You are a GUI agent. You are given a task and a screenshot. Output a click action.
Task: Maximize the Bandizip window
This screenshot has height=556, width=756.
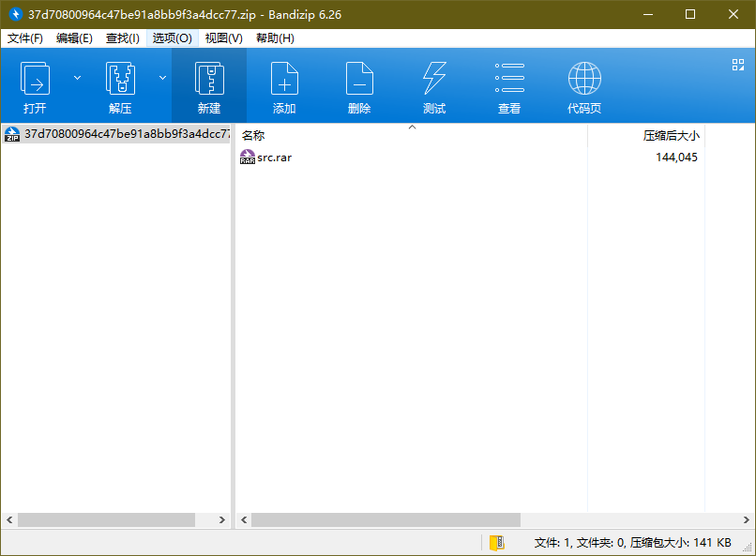[x=690, y=14]
